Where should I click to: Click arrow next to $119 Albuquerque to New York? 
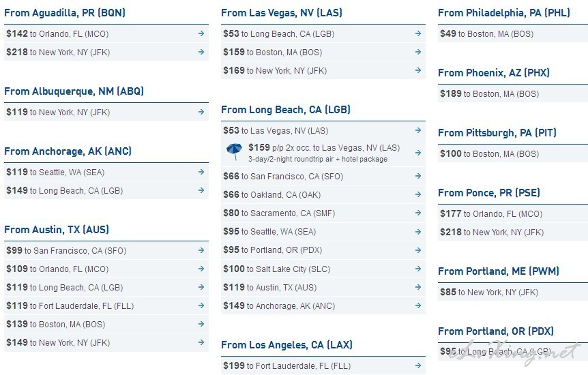(x=201, y=112)
